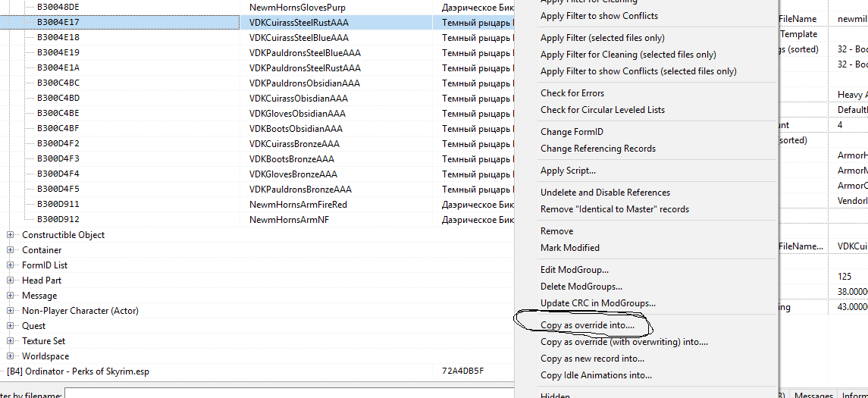The image size is (868, 398).
Task: Expand Non-Player Character (Actor) node
Action: pos(10,311)
